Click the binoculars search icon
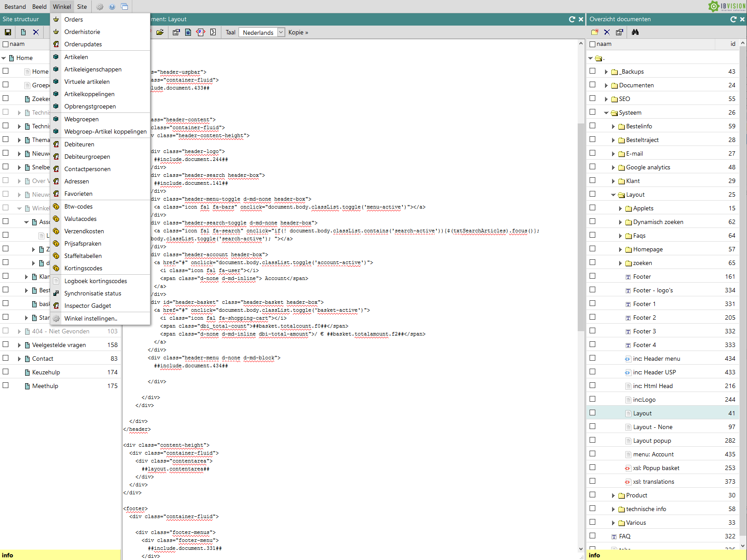 pos(635,32)
